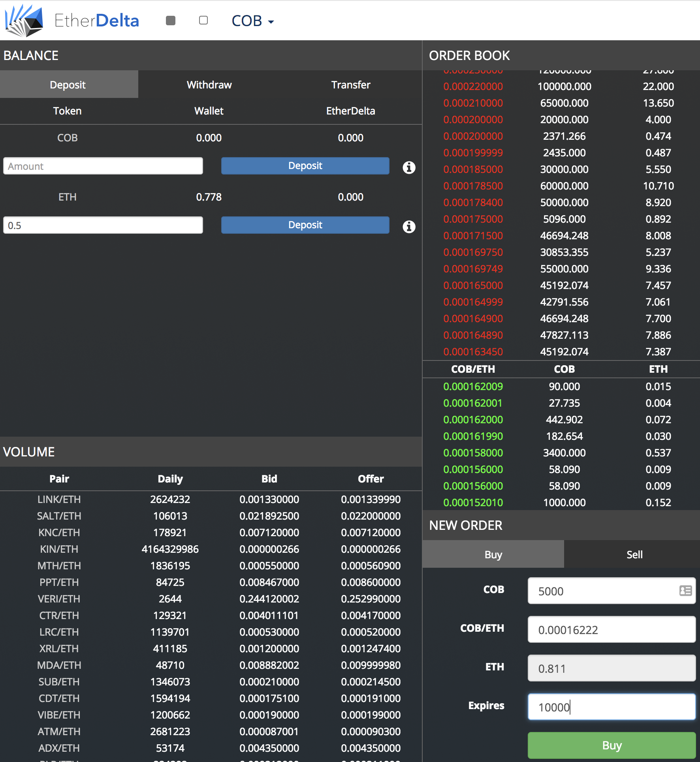Click the contact card icon in COB field

point(685,591)
